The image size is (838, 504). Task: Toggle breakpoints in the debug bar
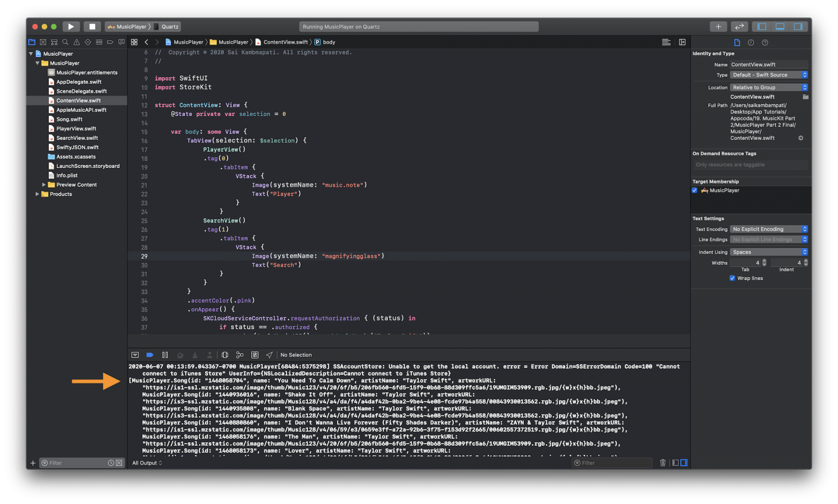(150, 354)
